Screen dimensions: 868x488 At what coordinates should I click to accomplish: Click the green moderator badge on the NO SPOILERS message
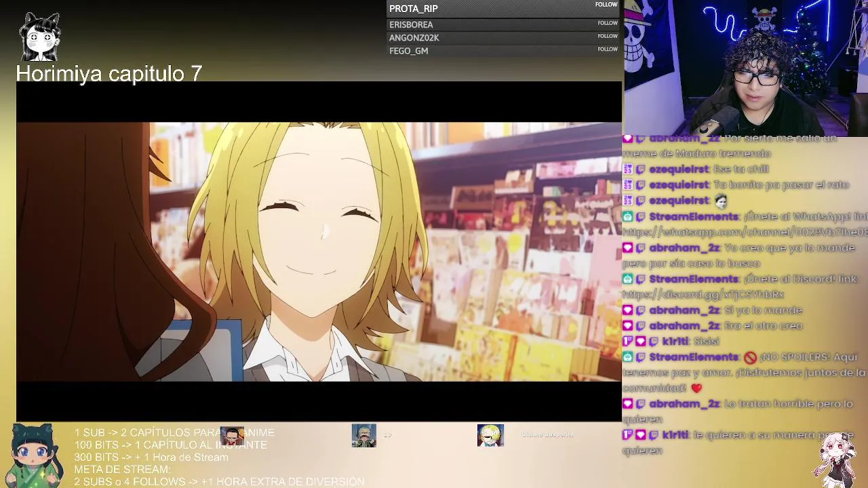tap(628, 357)
